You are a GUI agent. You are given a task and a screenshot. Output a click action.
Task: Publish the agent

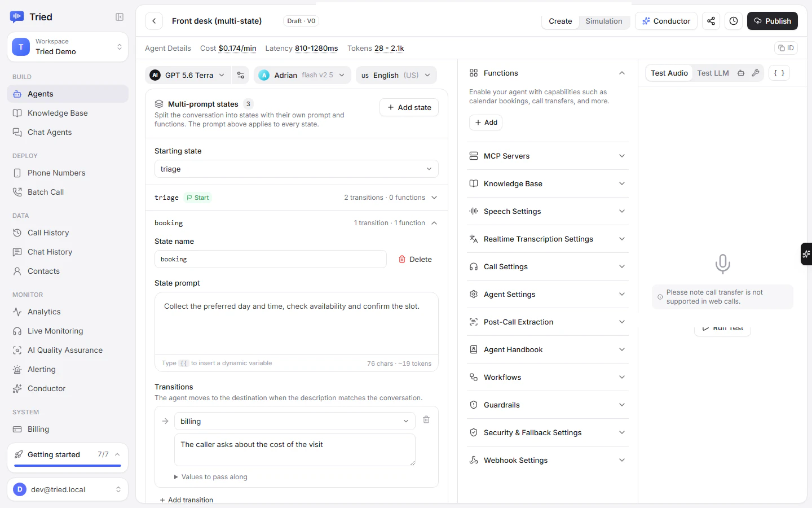tap(773, 21)
